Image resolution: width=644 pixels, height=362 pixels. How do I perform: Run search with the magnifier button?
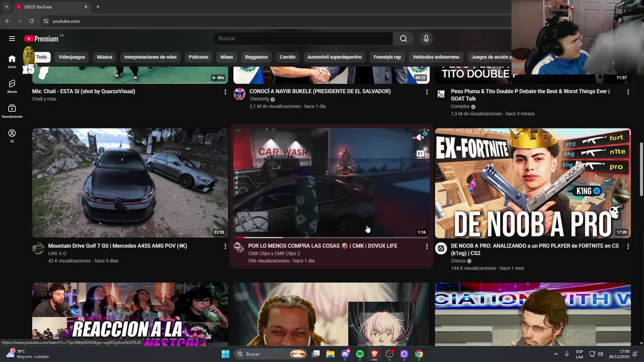pos(404,39)
